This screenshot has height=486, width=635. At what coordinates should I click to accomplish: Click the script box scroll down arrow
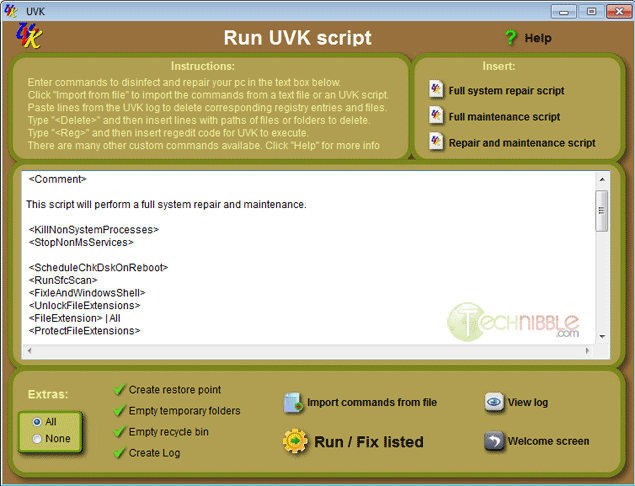602,336
